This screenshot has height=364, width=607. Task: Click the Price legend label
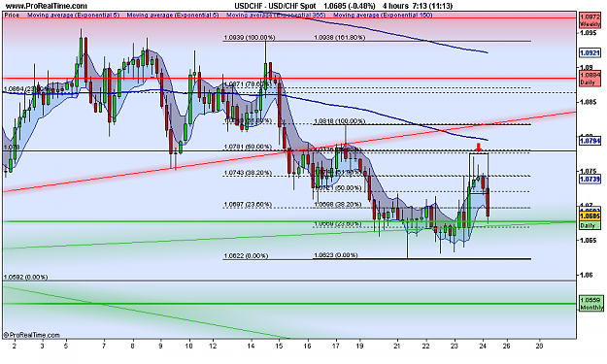click(12, 16)
